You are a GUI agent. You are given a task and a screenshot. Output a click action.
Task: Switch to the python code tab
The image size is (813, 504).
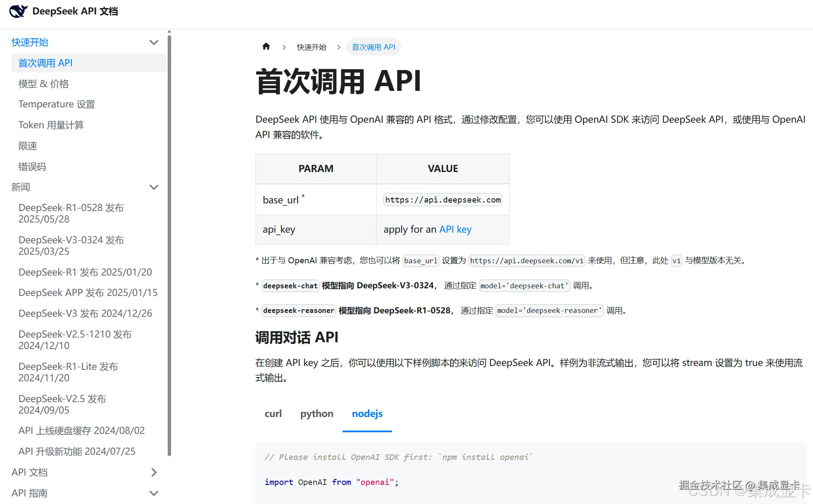click(x=317, y=414)
